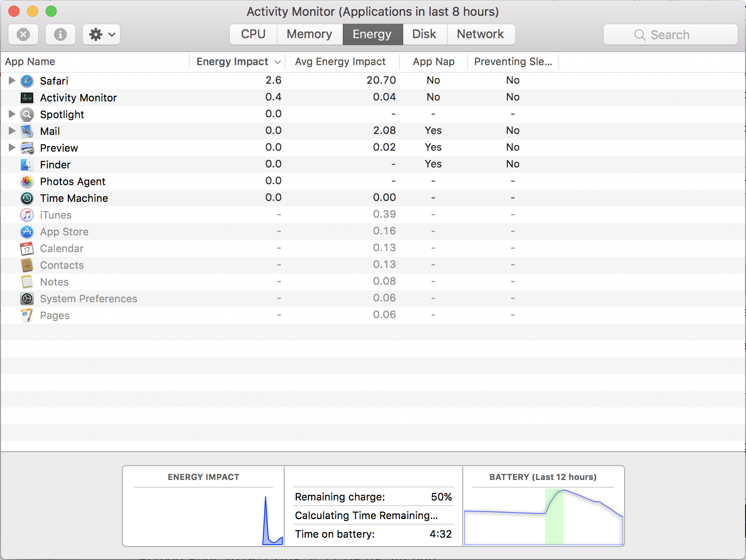This screenshot has width=746, height=560.
Task: Click Safari's 2.6 energy impact value
Action: 273,80
